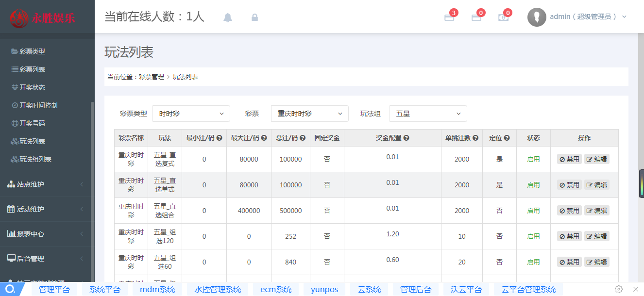Image resolution: width=644 pixels, height=296 pixels.
Task: Click the mdm系统 link in bottom bar
Action: pyautogui.click(x=157, y=290)
